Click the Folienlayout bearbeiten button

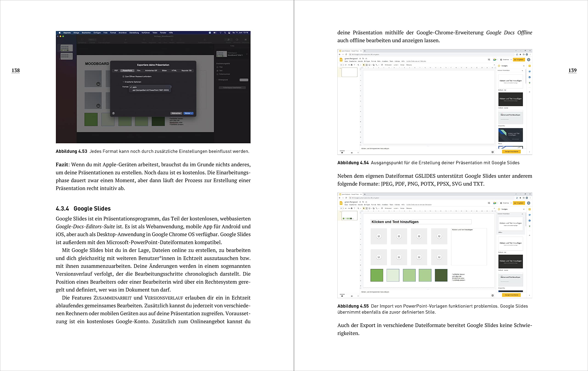click(x=232, y=88)
